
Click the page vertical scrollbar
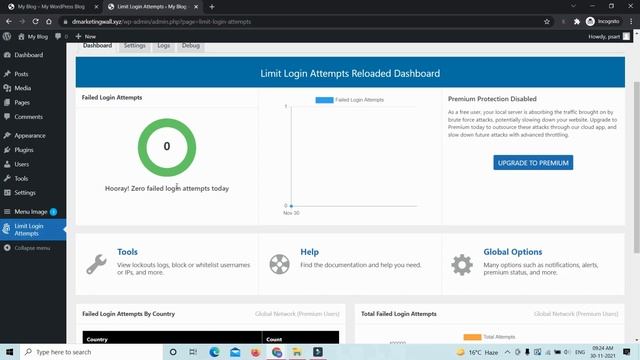point(636,167)
